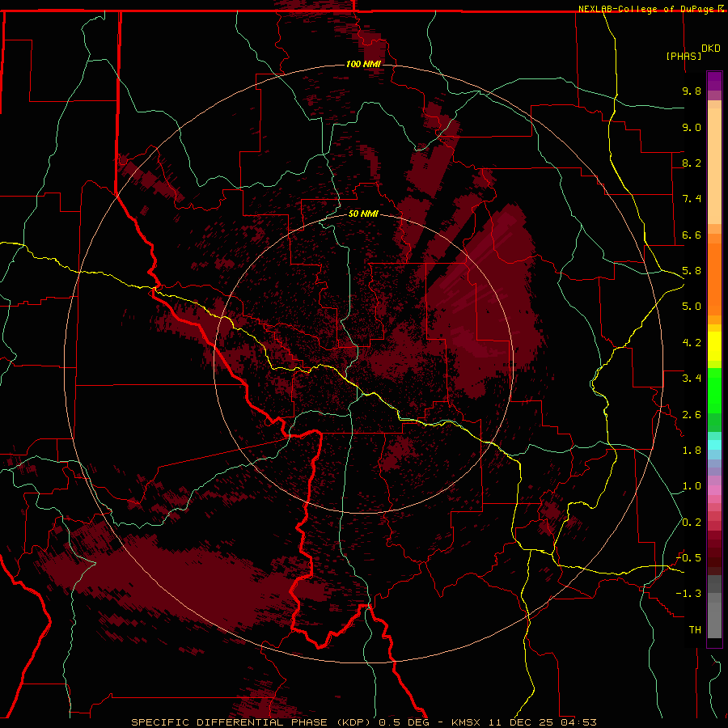Click SPECIFIC DIFFERENTIAL PHASE (KDP) in footer caption
Viewport: 728px width, 728px height.
(x=253, y=722)
